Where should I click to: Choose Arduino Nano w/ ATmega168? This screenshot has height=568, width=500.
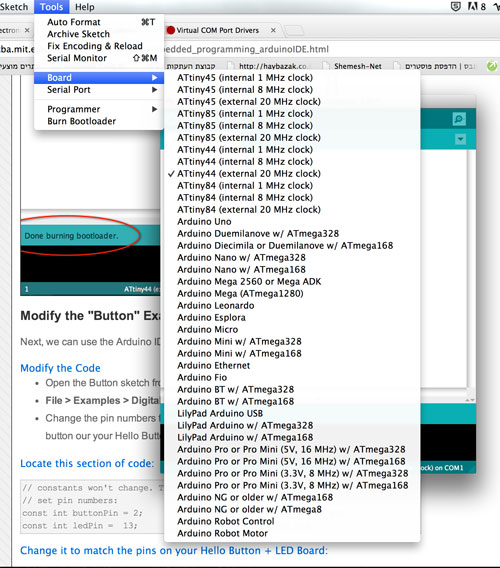click(292, 270)
